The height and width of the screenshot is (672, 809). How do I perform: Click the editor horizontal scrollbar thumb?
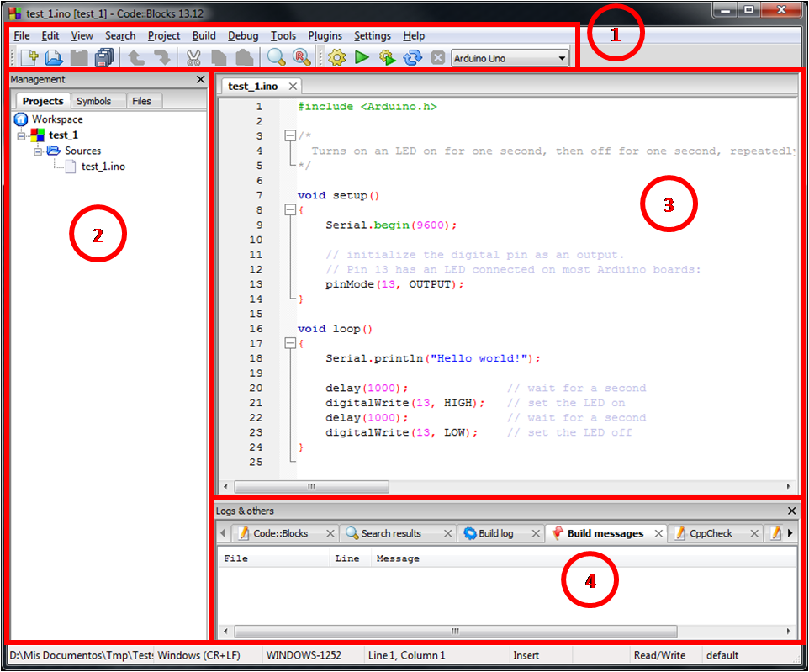tap(312, 487)
